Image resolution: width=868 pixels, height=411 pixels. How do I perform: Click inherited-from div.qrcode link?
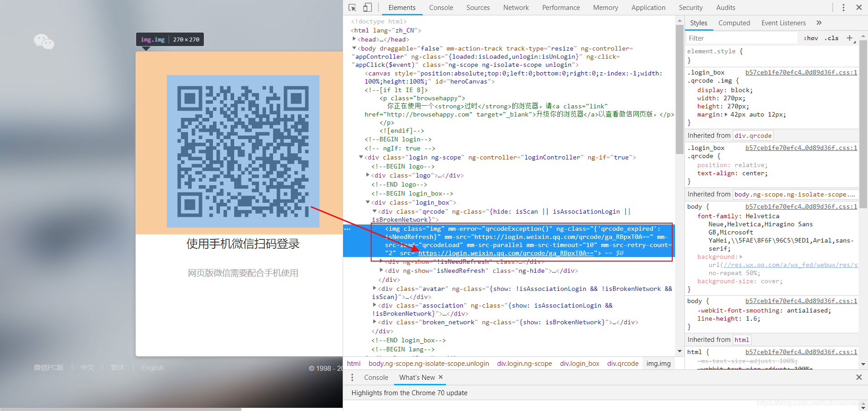pyautogui.click(x=753, y=135)
